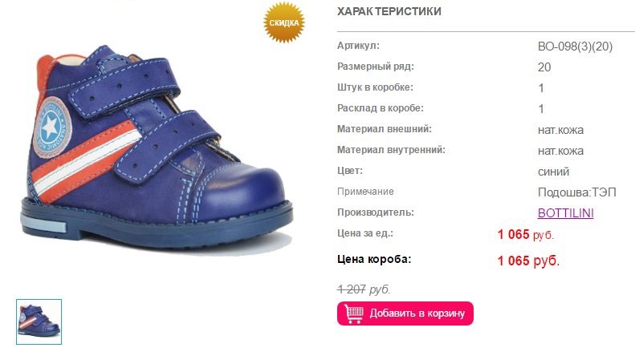The height and width of the screenshot is (364, 635).
Task: Click the gold СКИДКА discount badge
Action: (x=284, y=22)
